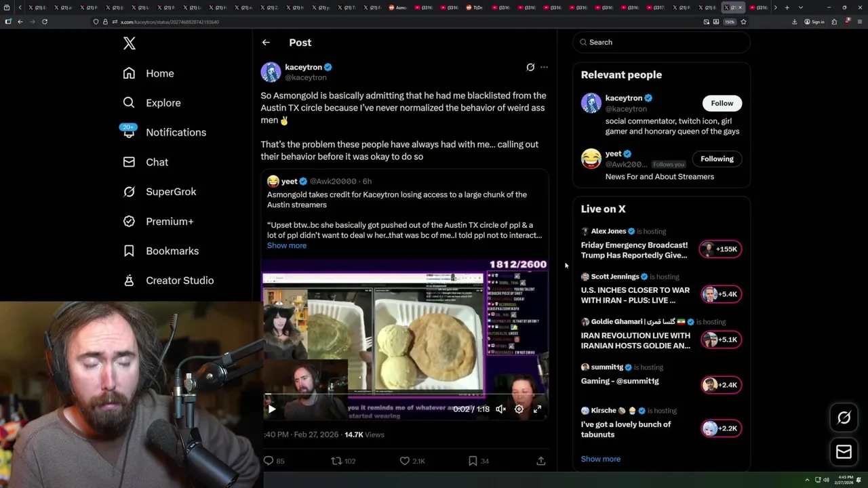This screenshot has width=868, height=488.
Task: Toggle Following button for yeet
Action: (717, 159)
